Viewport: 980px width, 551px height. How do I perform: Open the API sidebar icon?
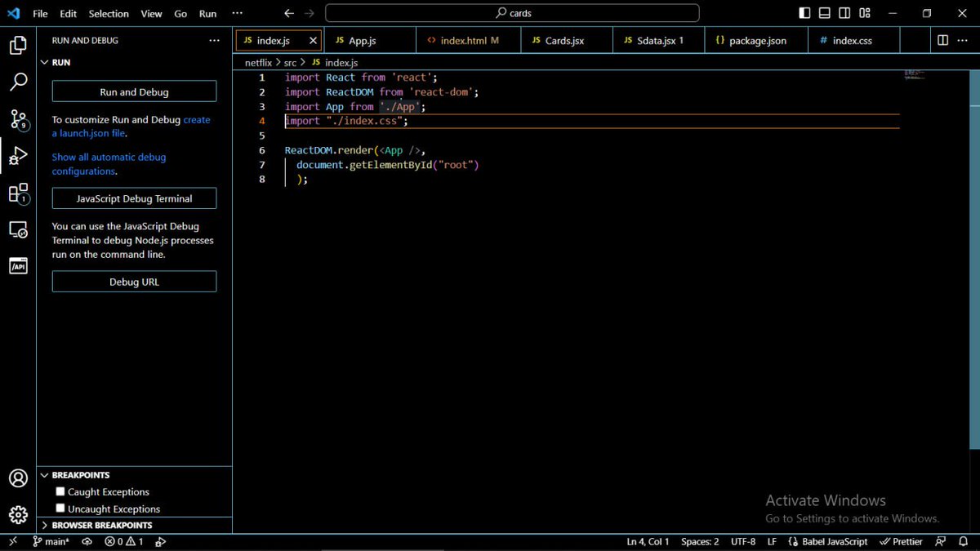point(18,266)
